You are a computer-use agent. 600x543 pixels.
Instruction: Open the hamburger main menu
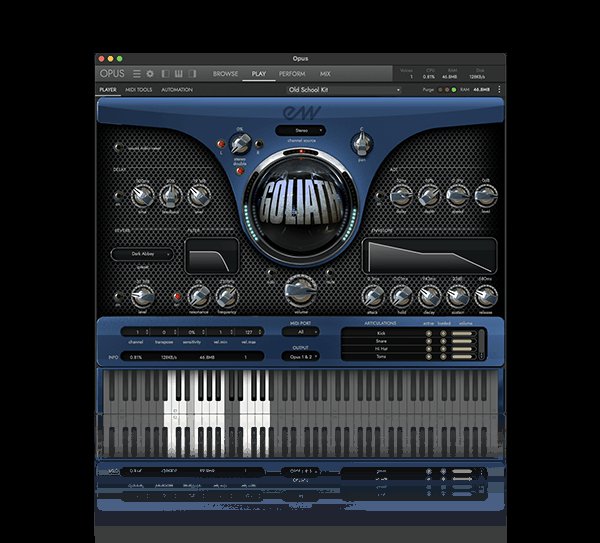pyautogui.click(x=137, y=73)
